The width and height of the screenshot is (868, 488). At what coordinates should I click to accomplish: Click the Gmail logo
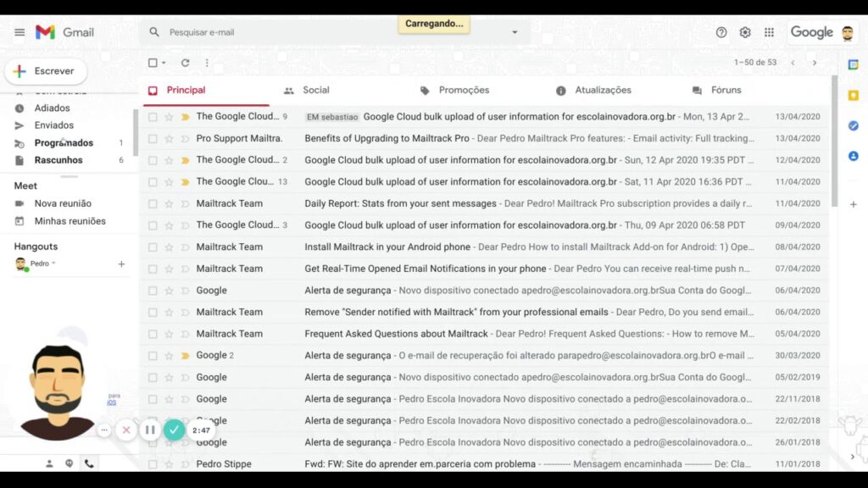pyautogui.click(x=64, y=32)
